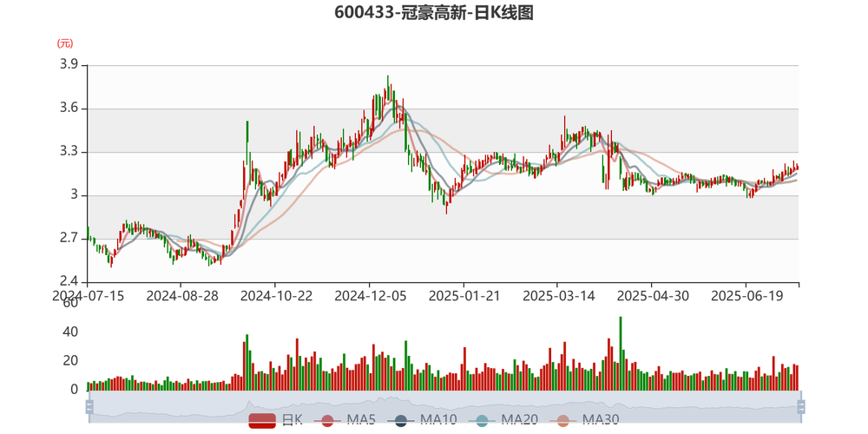Click the red unit label above the y-axis

[64, 43]
